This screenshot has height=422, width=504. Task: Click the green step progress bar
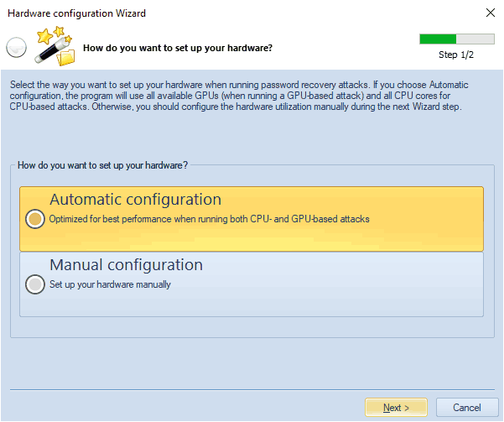(x=457, y=39)
